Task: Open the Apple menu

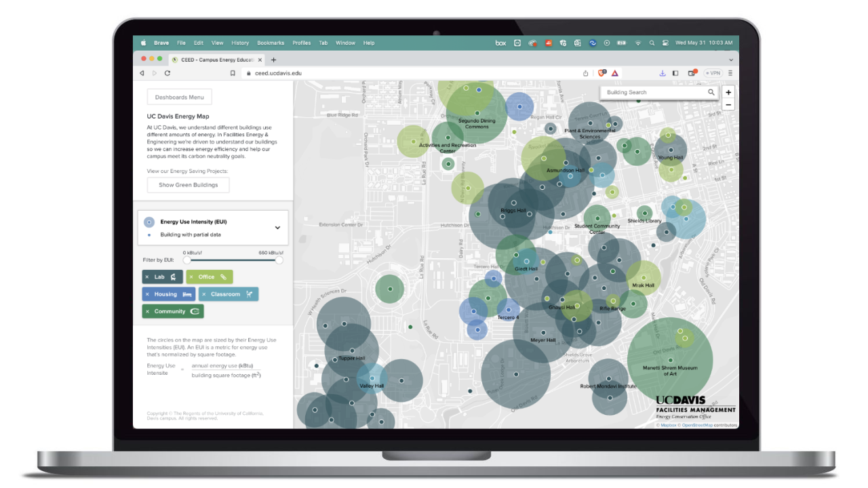Action: coord(143,43)
